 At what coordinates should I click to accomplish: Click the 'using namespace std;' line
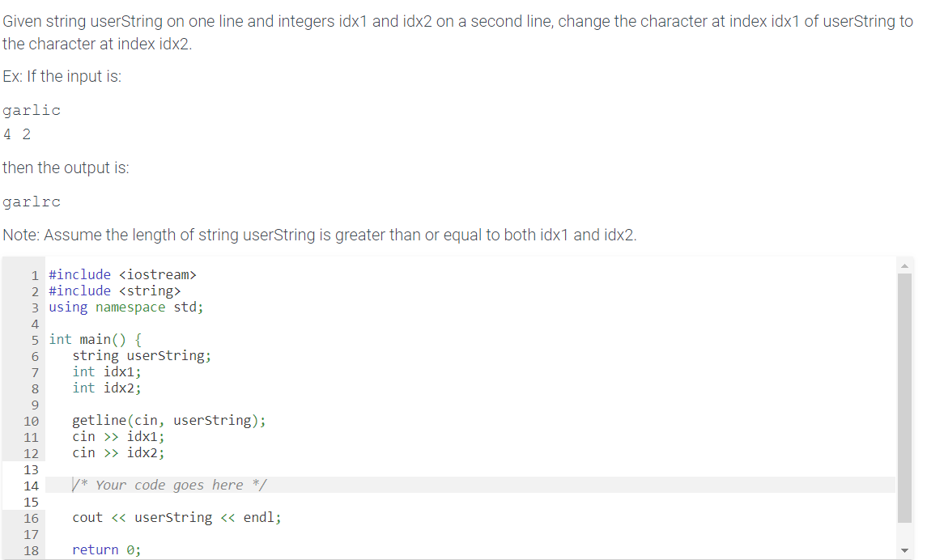125,307
